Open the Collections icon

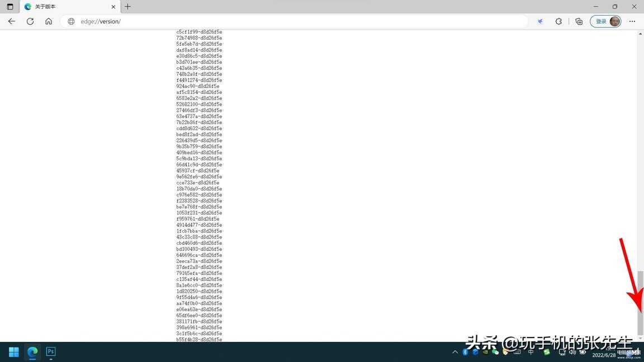[x=579, y=21]
